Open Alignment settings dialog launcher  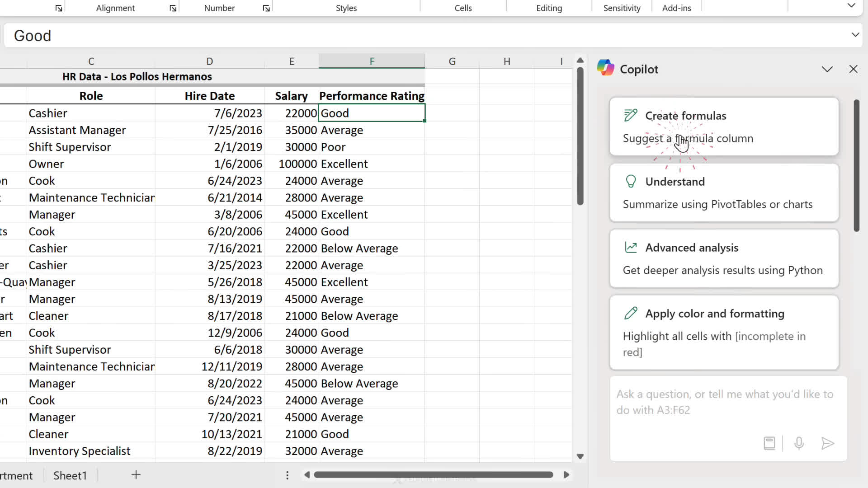(173, 8)
